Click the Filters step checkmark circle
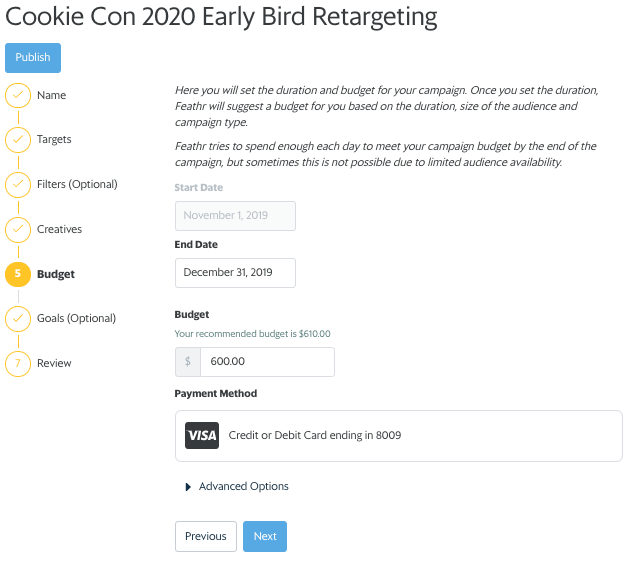This screenshot has width=633, height=569. [18, 185]
